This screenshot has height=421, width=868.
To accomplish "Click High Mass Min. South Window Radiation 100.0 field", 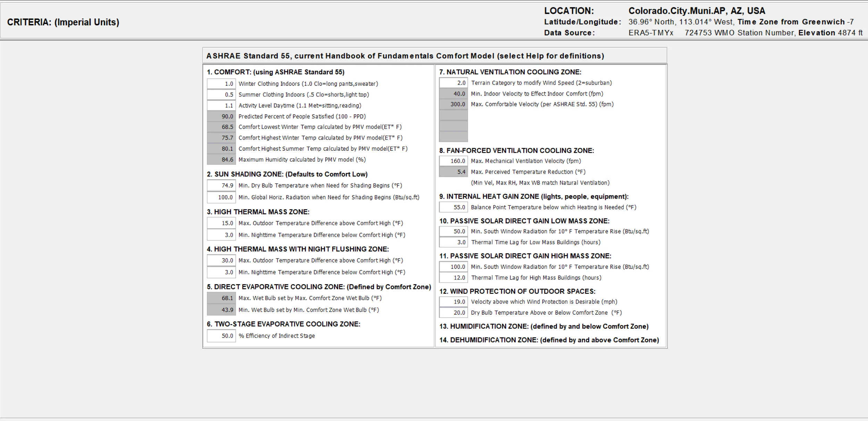I will pyautogui.click(x=453, y=267).
